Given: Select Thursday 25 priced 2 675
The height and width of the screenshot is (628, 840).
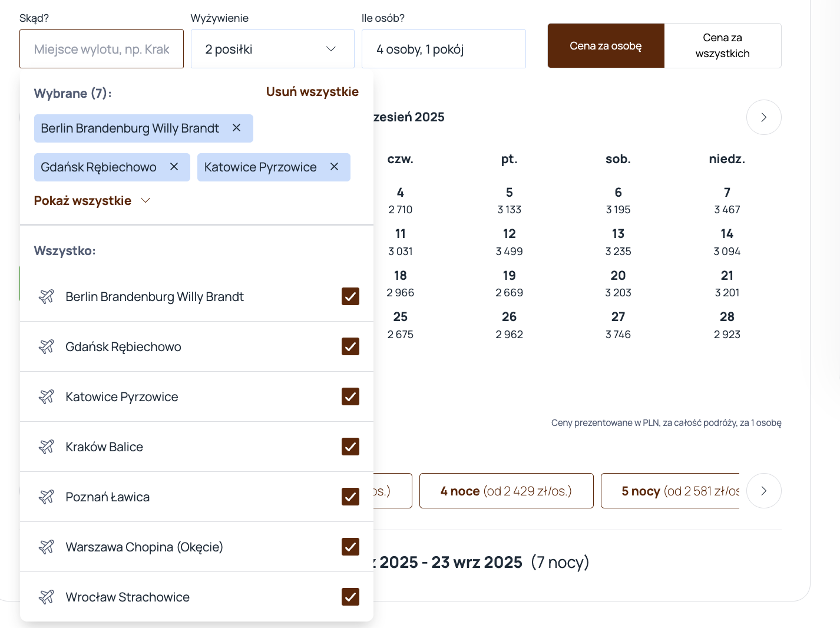Looking at the screenshot, I should coord(401,325).
